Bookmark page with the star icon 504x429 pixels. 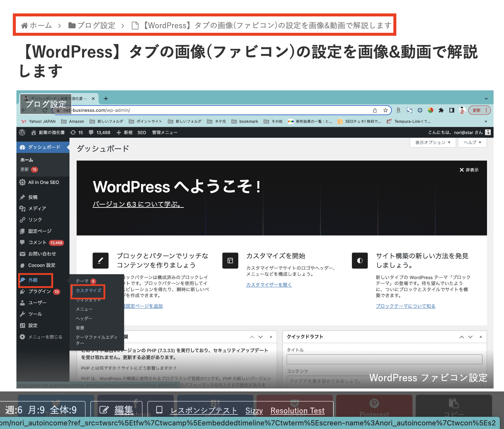pos(385,110)
